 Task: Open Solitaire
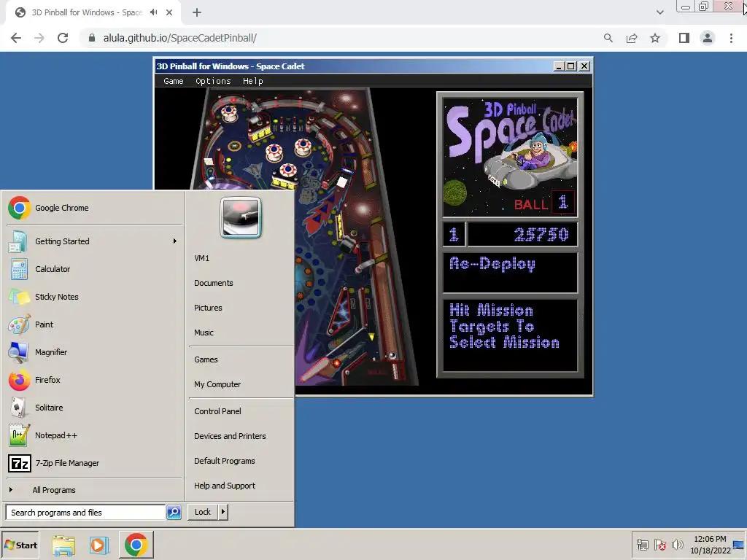pos(94,408)
